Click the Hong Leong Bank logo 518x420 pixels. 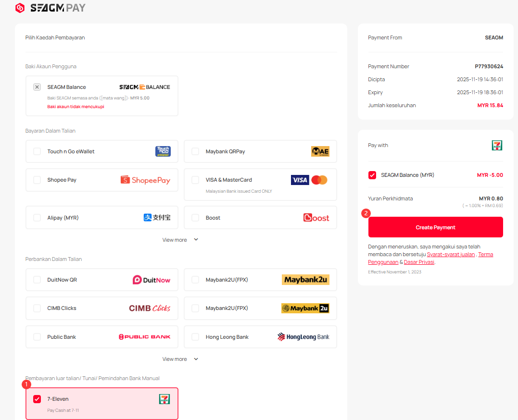pos(303,337)
